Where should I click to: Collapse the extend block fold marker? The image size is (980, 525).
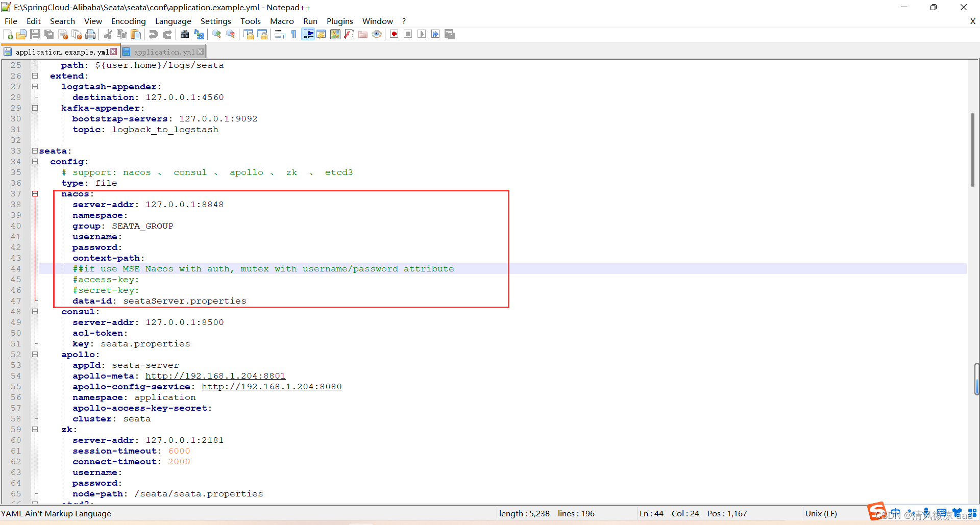coord(35,76)
